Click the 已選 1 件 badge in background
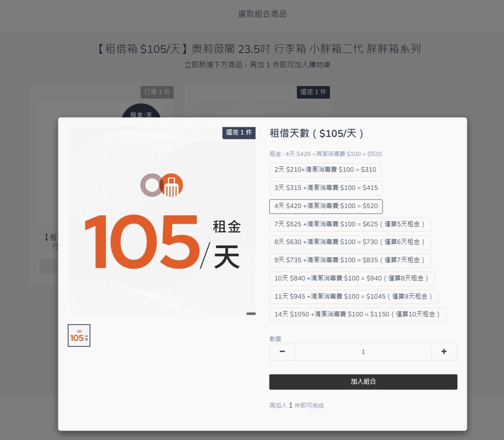The width and height of the screenshot is (504, 440). (x=157, y=92)
